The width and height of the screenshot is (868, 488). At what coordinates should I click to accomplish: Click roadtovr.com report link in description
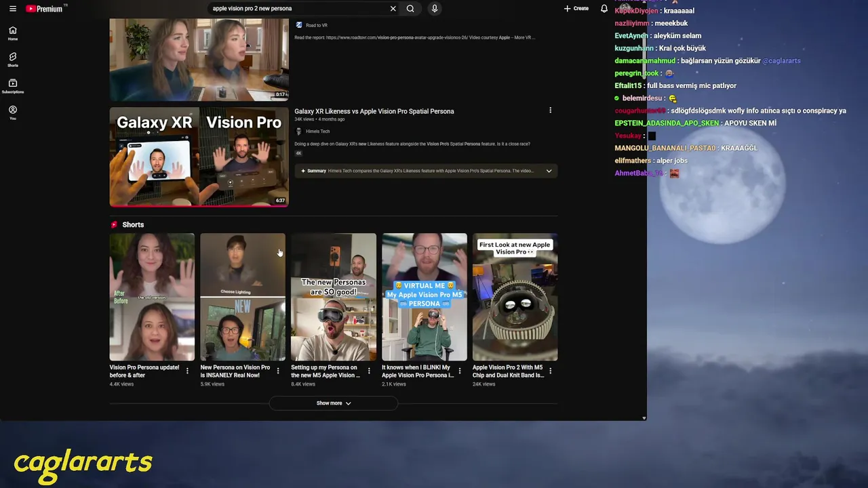pyautogui.click(x=397, y=37)
